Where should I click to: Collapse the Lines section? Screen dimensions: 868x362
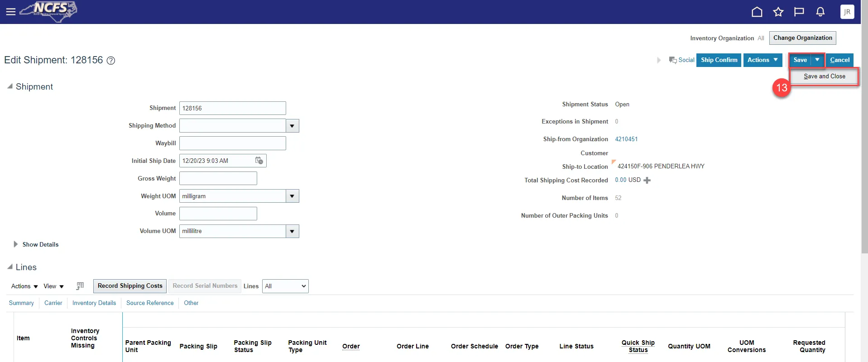[x=10, y=267]
